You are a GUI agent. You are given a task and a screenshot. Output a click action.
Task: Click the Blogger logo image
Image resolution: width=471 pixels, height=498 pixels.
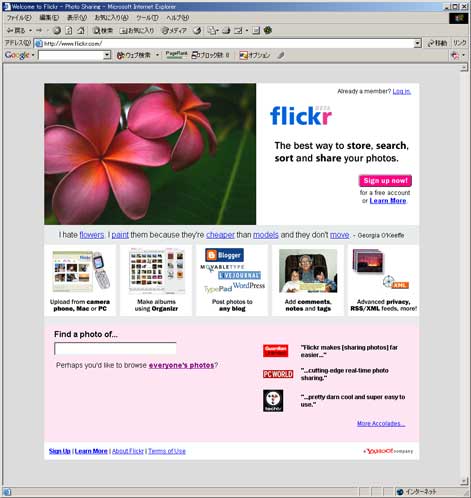point(224,255)
